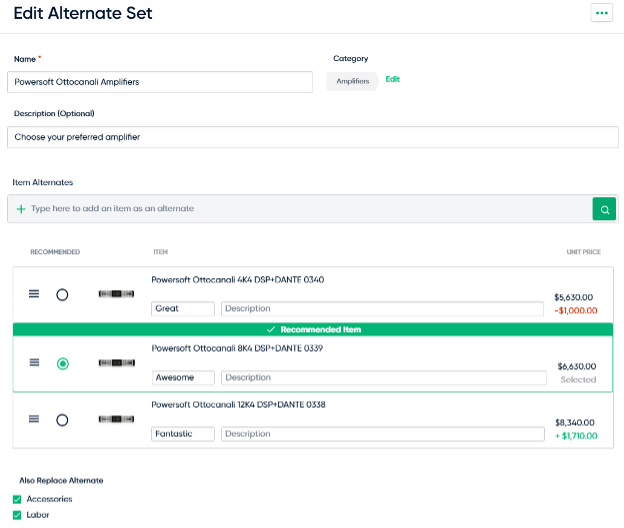The height and width of the screenshot is (528, 624).
Task: Click the ITEM column header
Action: (160, 252)
